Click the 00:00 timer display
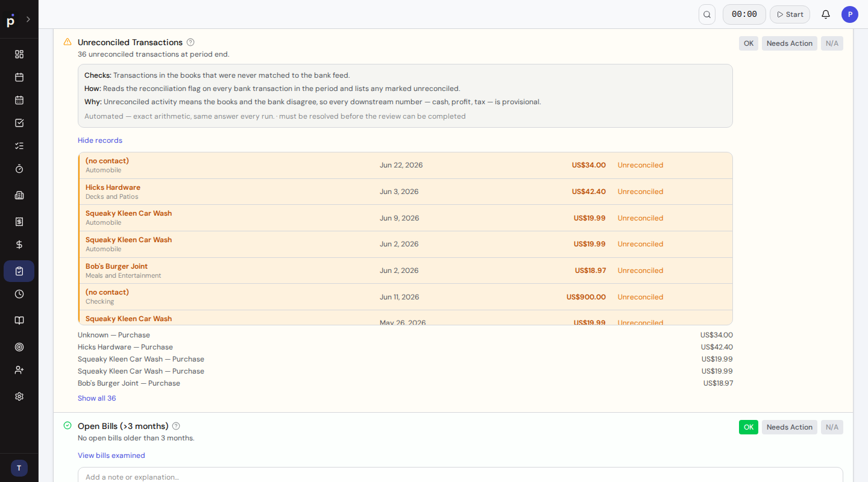868x482 pixels. click(x=744, y=14)
